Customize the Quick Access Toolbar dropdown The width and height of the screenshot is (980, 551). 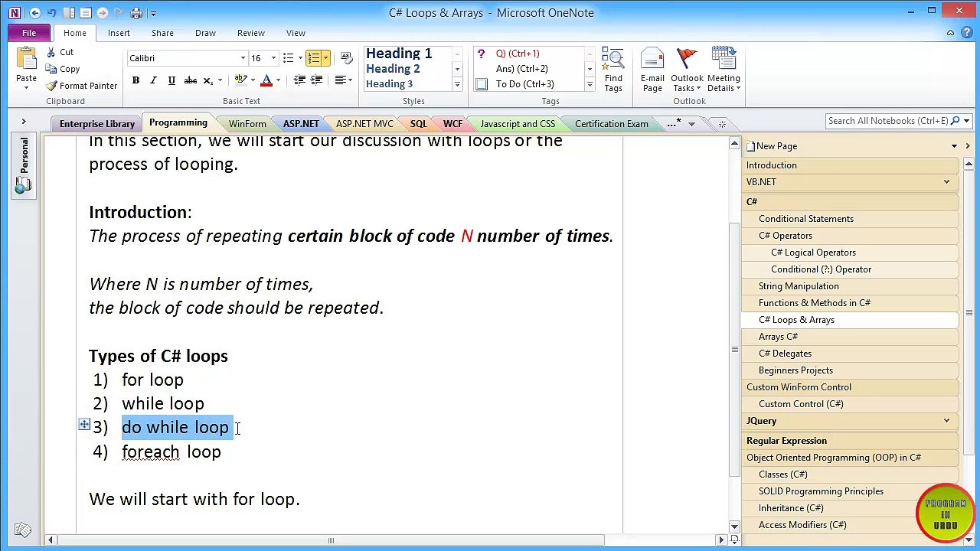pos(153,13)
